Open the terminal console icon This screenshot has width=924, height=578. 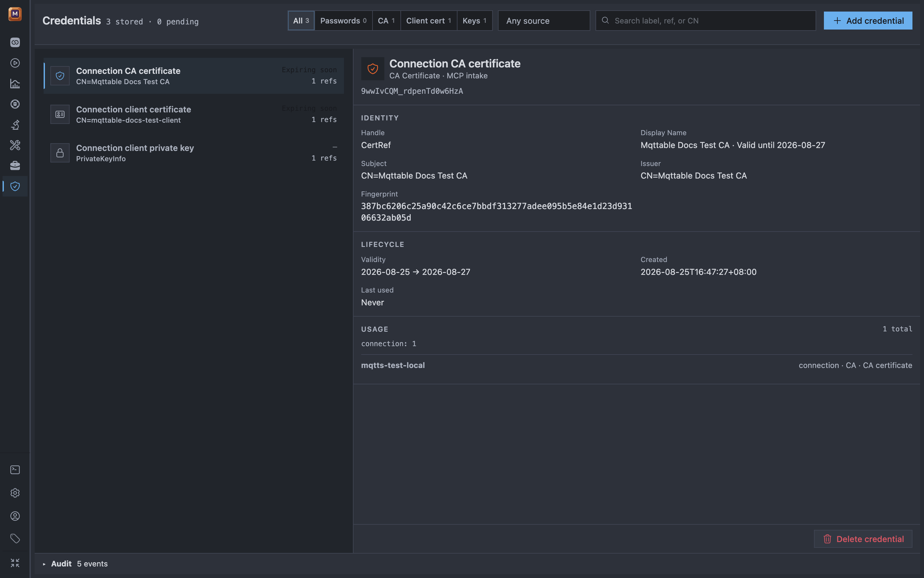point(15,470)
